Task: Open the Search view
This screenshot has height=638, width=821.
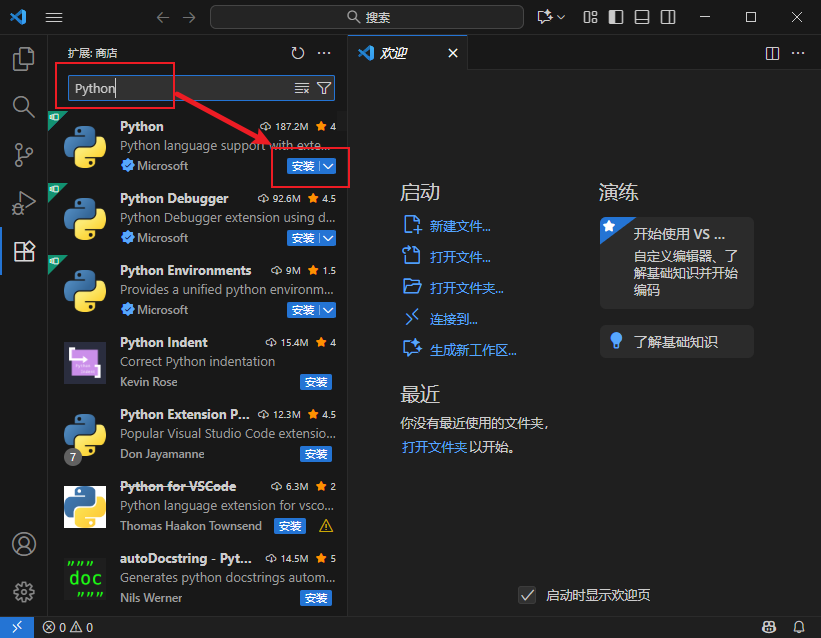Action: 24,105
